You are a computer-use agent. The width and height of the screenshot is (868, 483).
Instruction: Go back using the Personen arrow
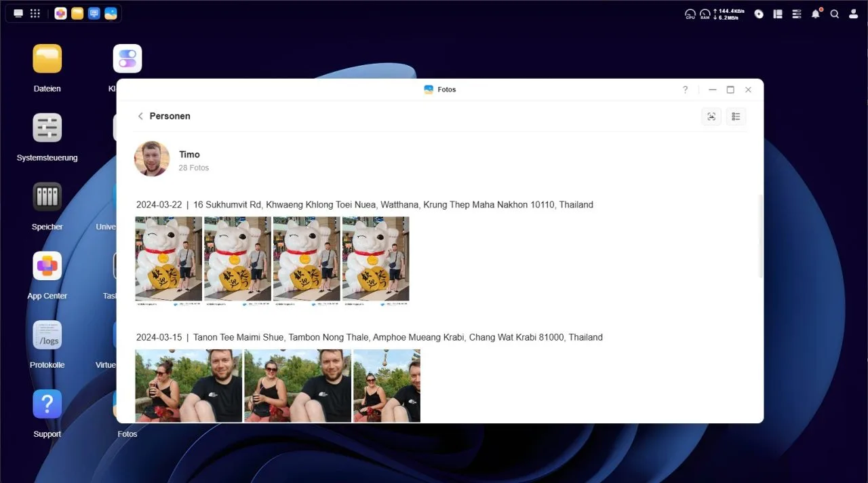140,116
